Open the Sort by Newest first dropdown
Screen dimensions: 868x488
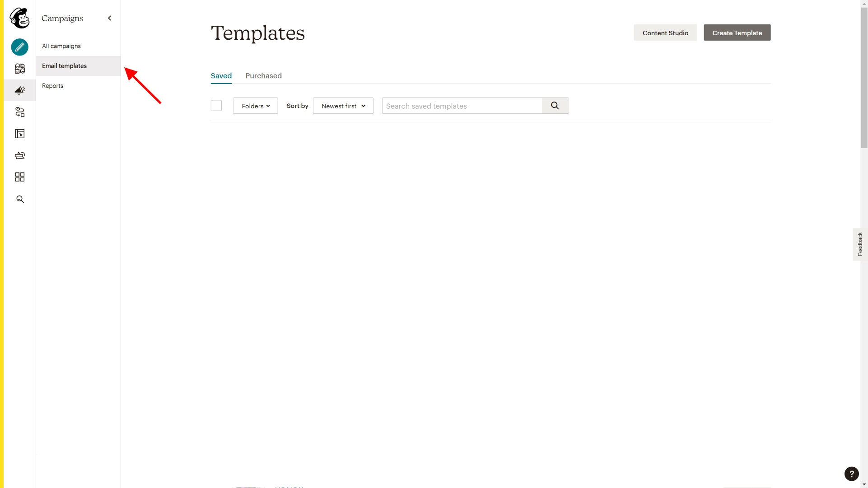(343, 106)
